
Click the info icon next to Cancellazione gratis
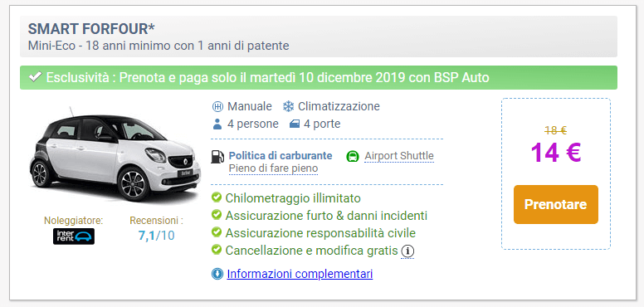coord(407,251)
